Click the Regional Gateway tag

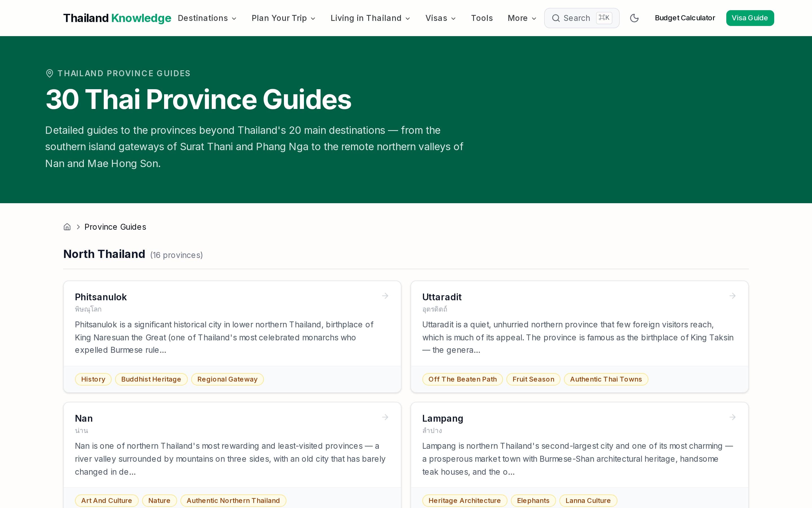227,379
